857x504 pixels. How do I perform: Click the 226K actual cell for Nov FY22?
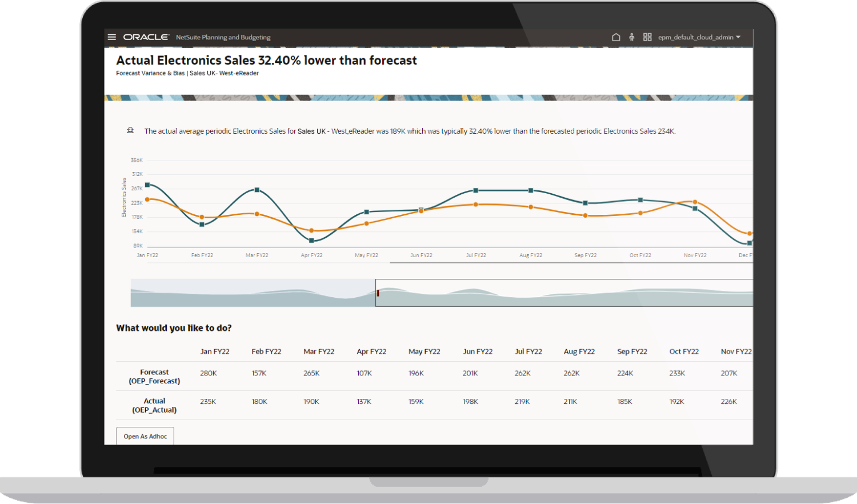[728, 402]
